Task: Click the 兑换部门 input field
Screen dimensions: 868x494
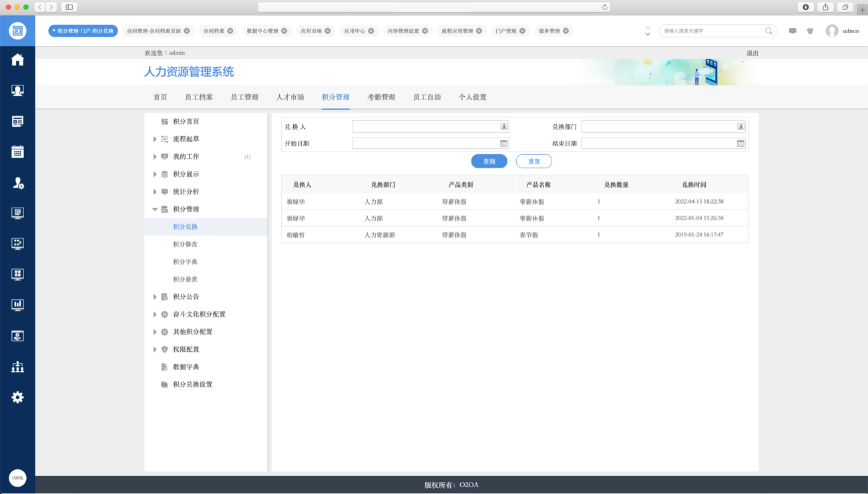Action: pyautogui.click(x=658, y=127)
